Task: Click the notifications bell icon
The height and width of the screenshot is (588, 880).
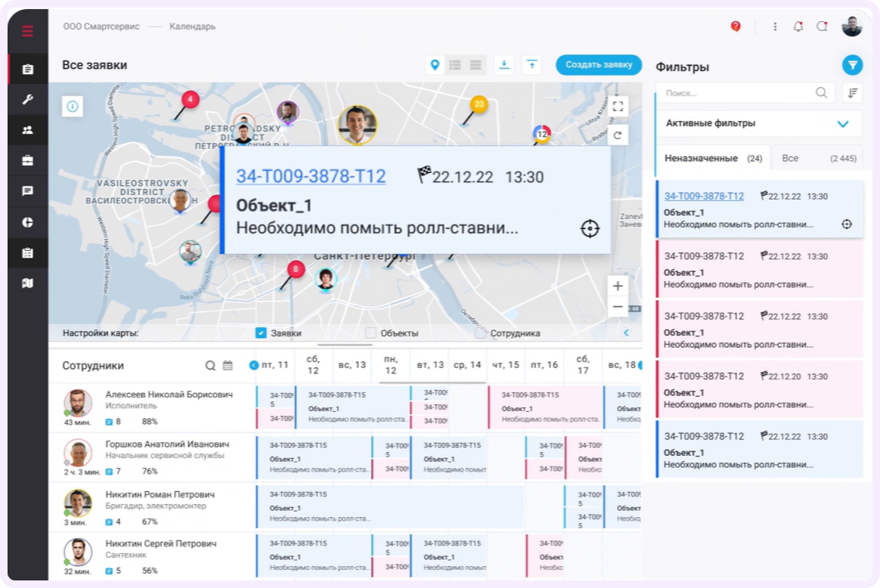Action: pos(798,26)
